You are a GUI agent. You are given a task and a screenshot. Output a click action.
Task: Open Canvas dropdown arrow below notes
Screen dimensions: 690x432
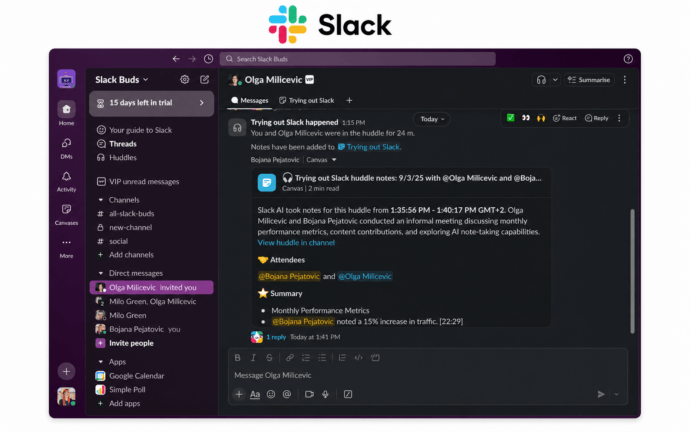(334, 160)
